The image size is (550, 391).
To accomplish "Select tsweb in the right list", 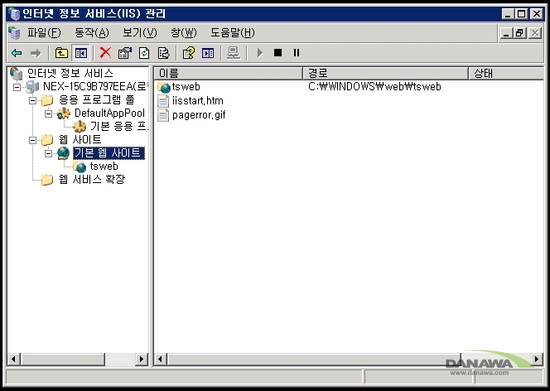I will point(186,87).
